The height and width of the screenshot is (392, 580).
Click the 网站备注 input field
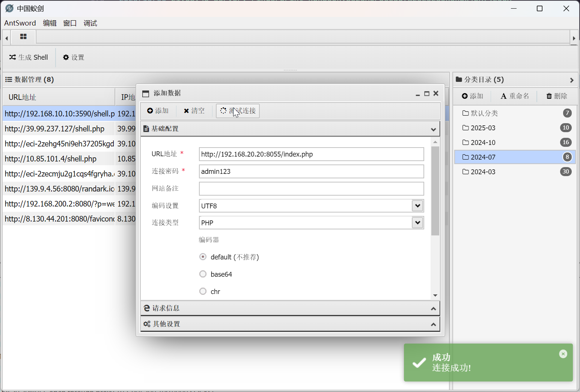tap(311, 188)
